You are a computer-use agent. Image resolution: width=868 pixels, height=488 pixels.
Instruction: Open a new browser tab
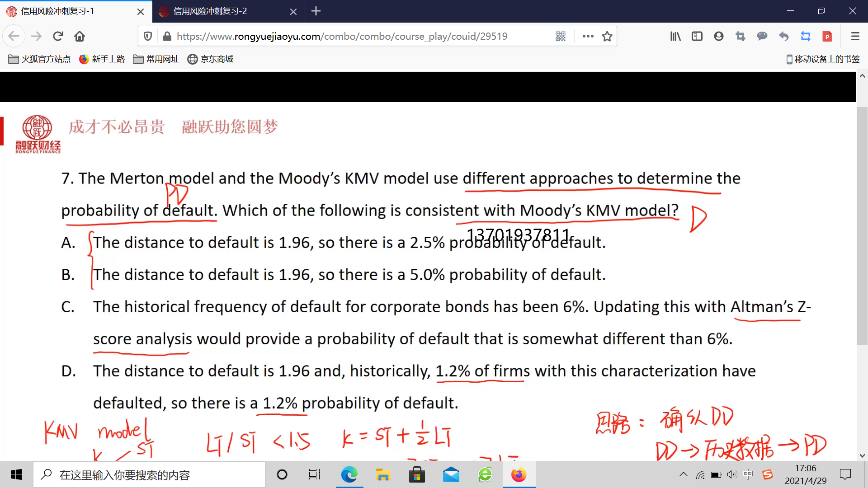click(316, 11)
